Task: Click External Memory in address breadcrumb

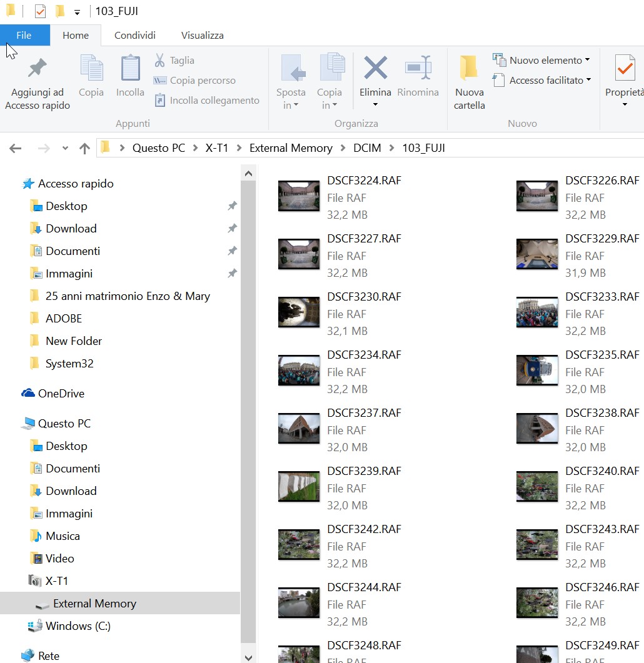Action: coord(291,148)
